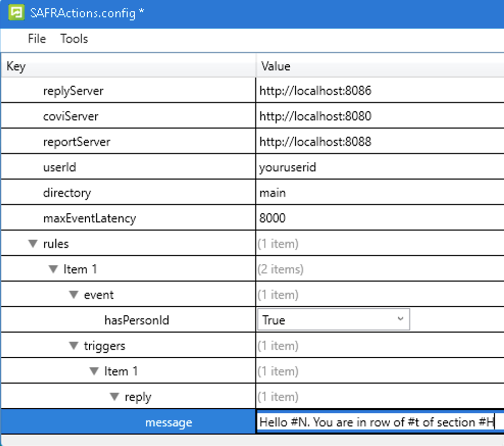Select the reportServer URL value

coord(315,142)
